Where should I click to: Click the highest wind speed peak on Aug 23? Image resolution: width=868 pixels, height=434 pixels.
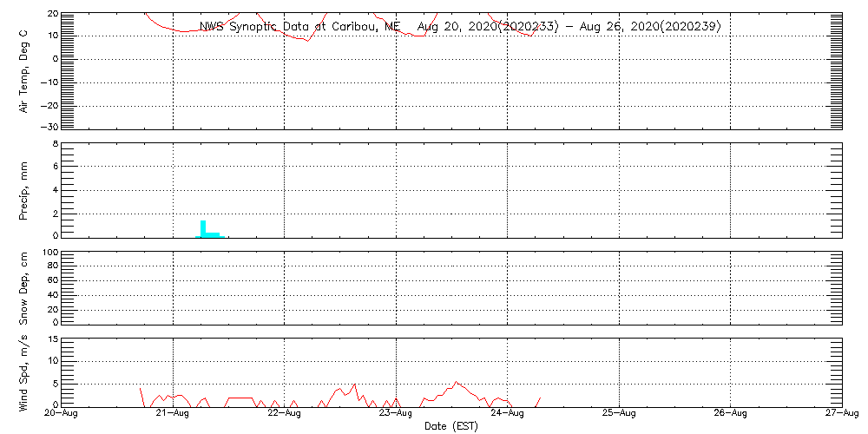457,382
